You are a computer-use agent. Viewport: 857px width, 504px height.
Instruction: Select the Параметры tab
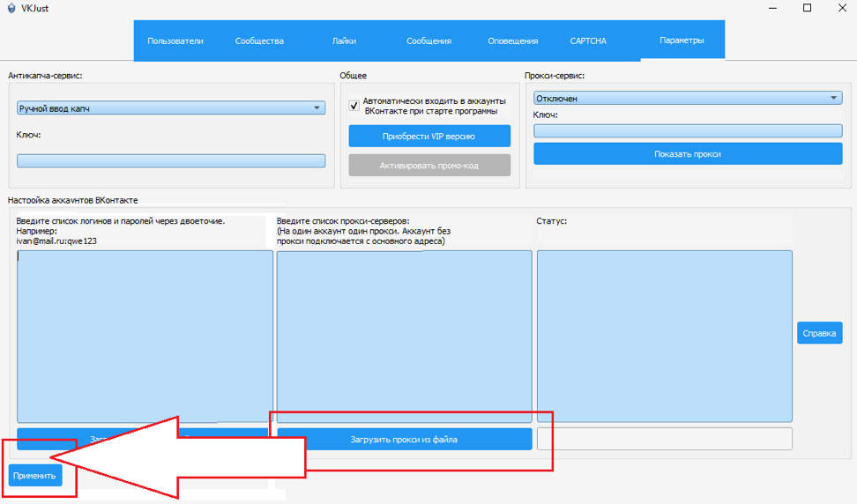click(682, 41)
